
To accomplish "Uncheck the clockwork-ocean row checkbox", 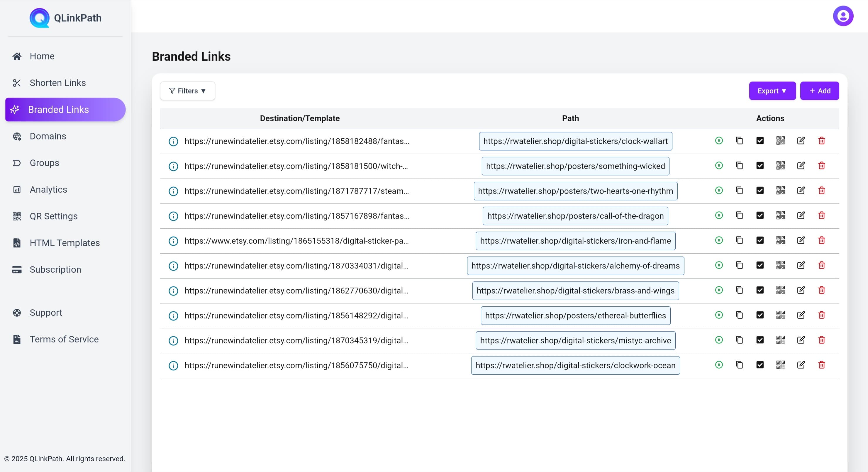I will 760,365.
